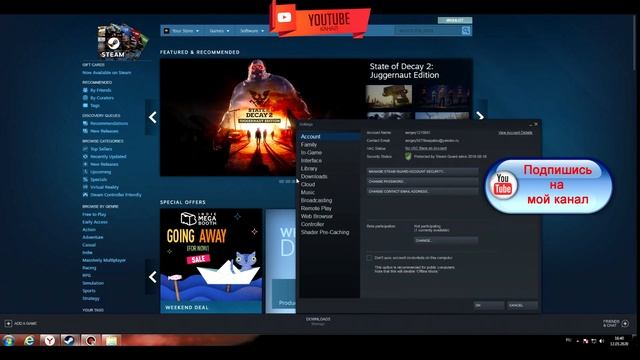Open the Downloads manager in the bottom bar
The height and width of the screenshot is (360, 640).
coord(318,321)
